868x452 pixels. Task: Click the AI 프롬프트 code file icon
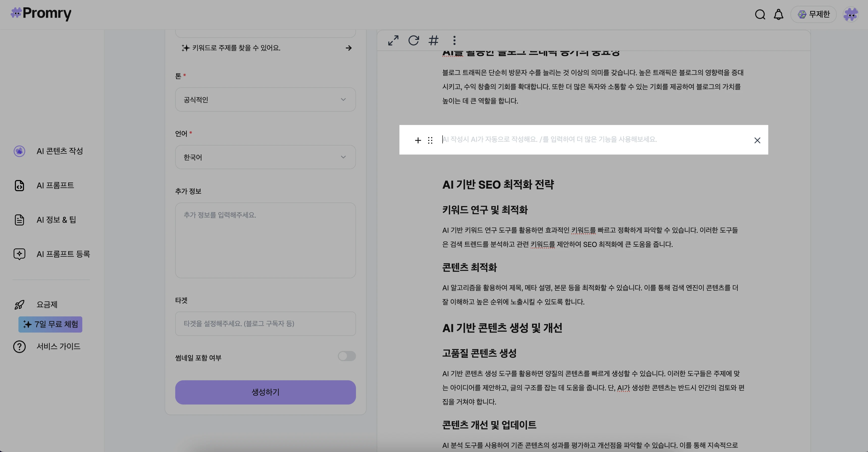tap(19, 185)
